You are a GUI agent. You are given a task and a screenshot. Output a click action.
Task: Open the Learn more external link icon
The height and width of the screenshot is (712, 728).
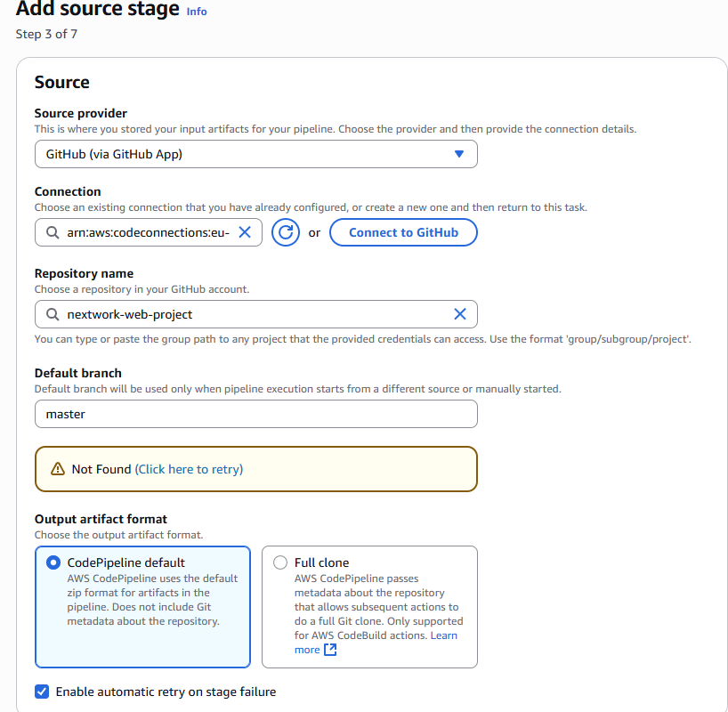[330, 650]
